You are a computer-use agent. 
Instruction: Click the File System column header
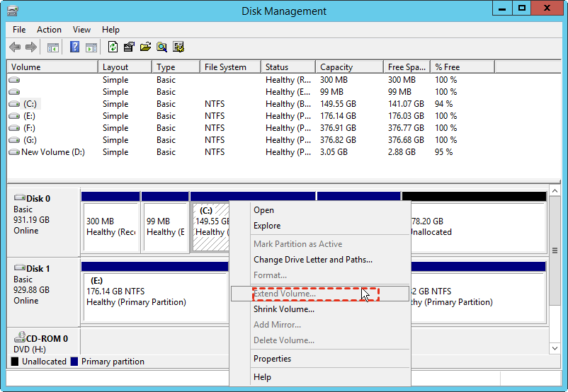[225, 67]
